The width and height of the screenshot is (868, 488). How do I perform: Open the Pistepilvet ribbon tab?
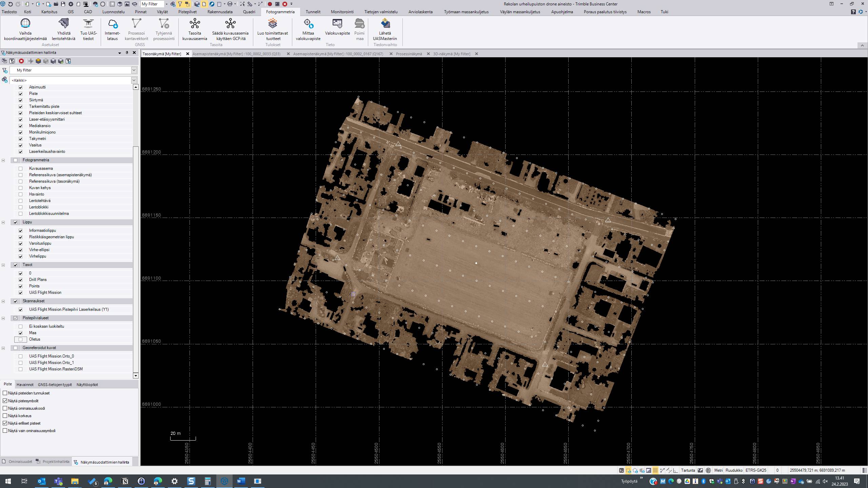pos(187,12)
